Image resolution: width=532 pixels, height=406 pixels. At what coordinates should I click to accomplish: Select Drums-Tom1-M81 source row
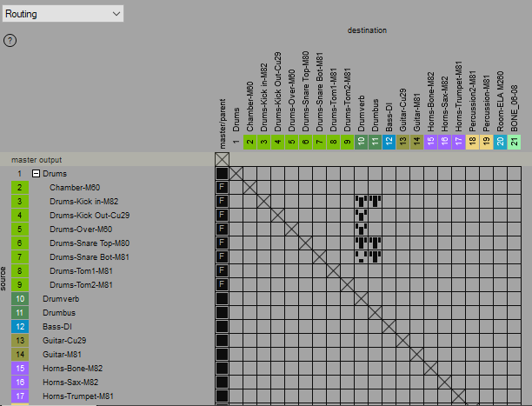[x=81, y=271]
